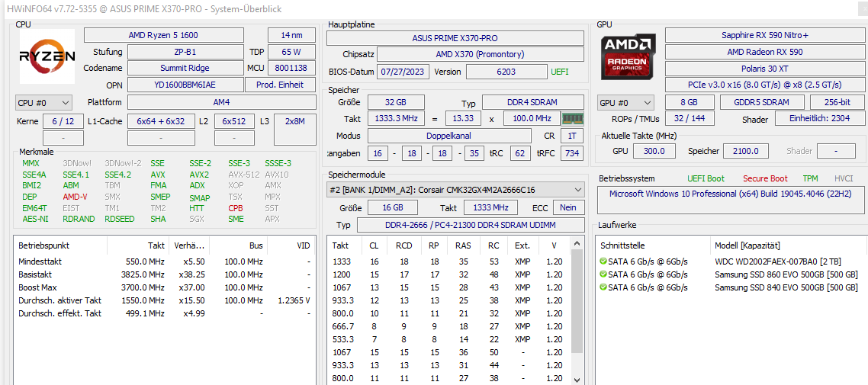Viewport: 868px width, 385px height.
Task: Click the L2 cache value 6x512
Action: [234, 121]
